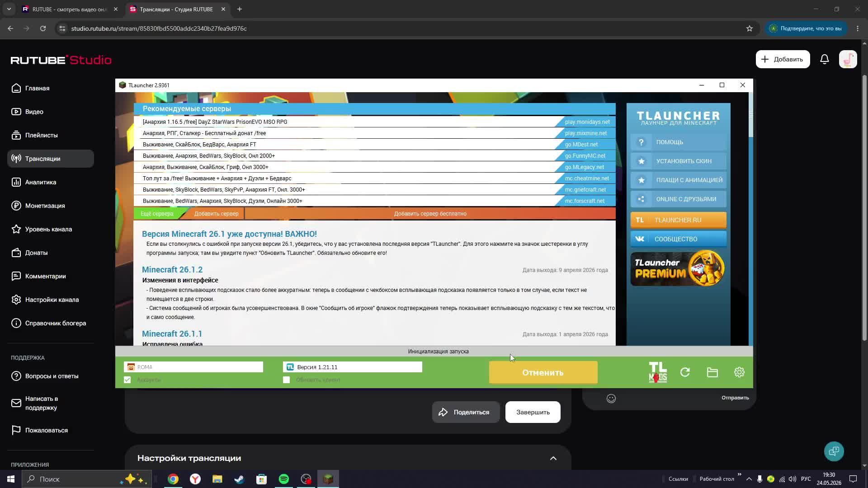868x488 pixels.
Task: Collapse the Настройки трансляции section
Action: point(553,458)
